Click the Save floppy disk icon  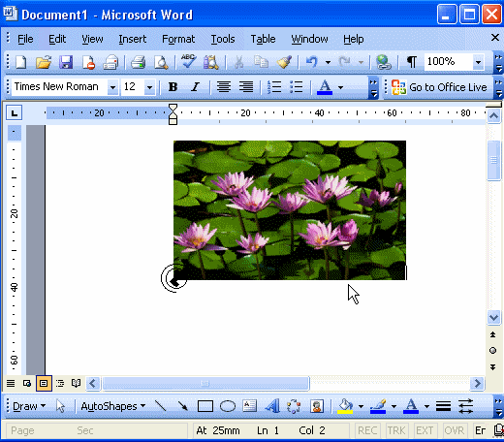tap(66, 62)
